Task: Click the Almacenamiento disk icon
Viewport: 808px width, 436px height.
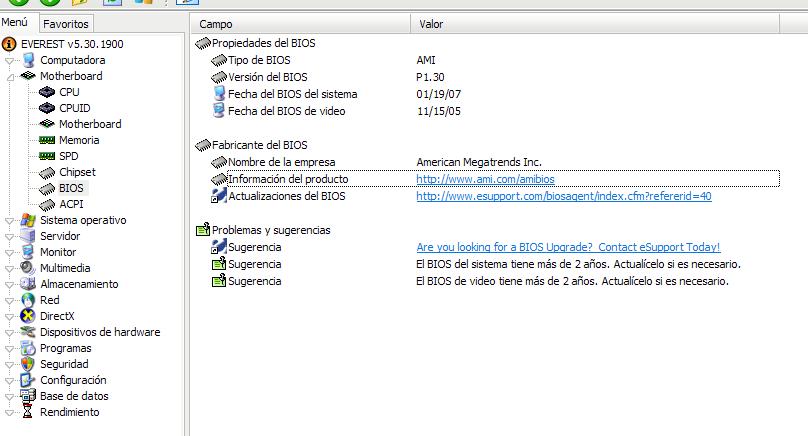Action: pos(28,284)
